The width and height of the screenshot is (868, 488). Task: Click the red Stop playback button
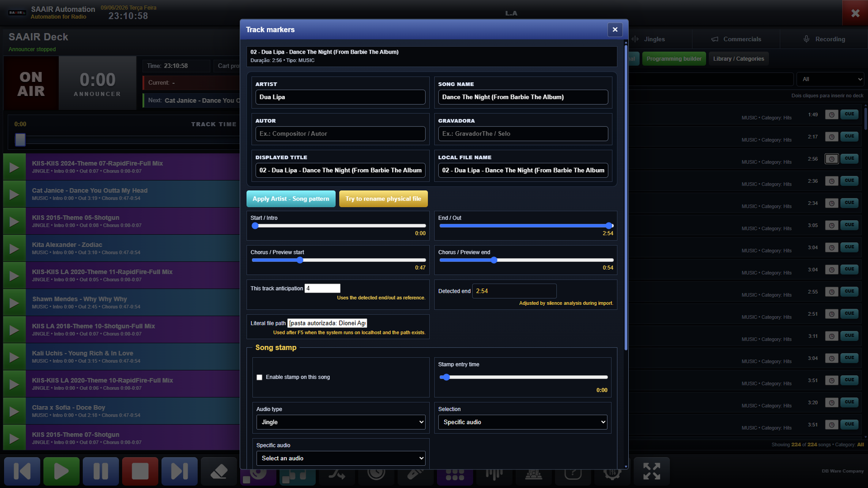click(x=140, y=471)
